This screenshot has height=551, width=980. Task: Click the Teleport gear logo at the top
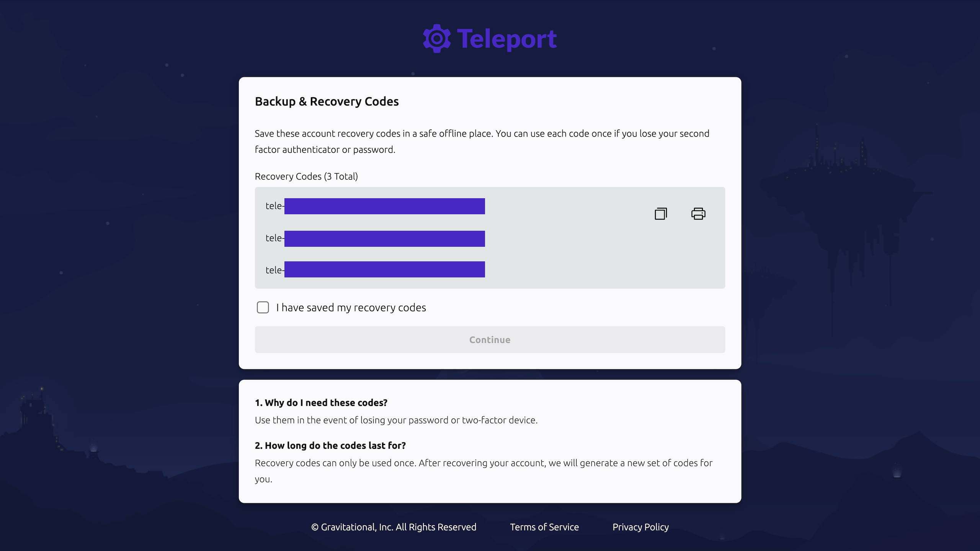(436, 37)
